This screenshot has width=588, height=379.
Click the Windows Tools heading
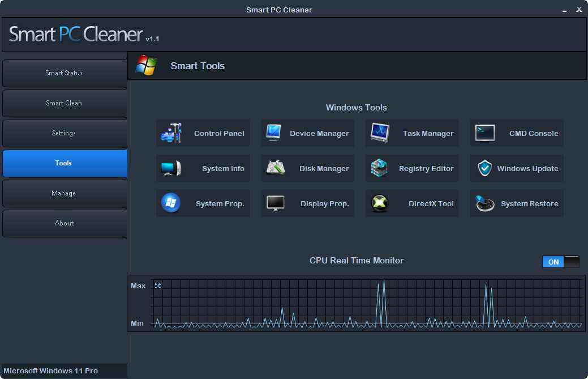pos(356,107)
